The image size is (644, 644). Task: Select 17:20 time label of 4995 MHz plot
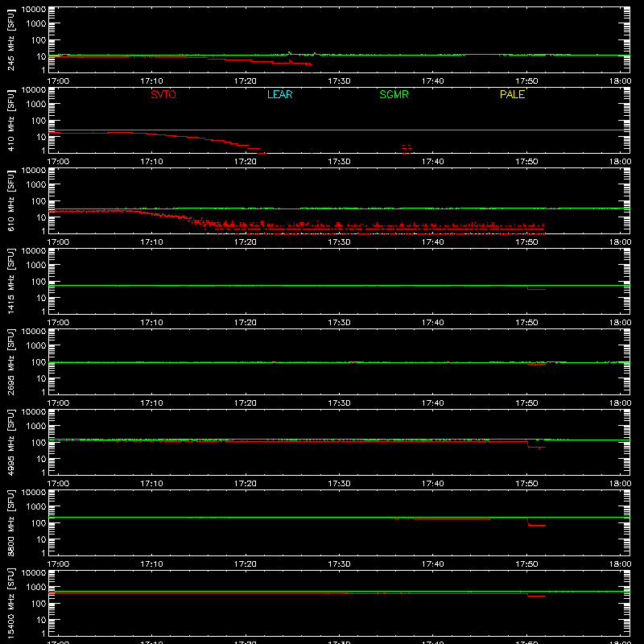click(x=246, y=484)
